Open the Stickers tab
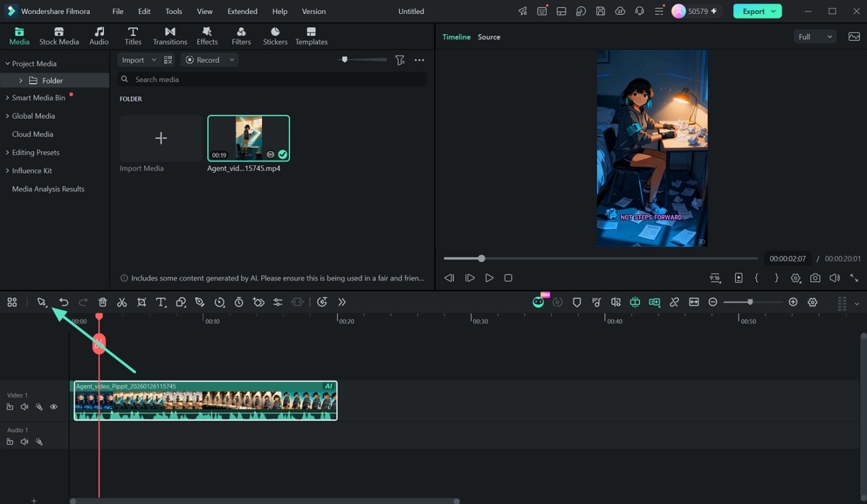This screenshot has width=867, height=504. [275, 36]
